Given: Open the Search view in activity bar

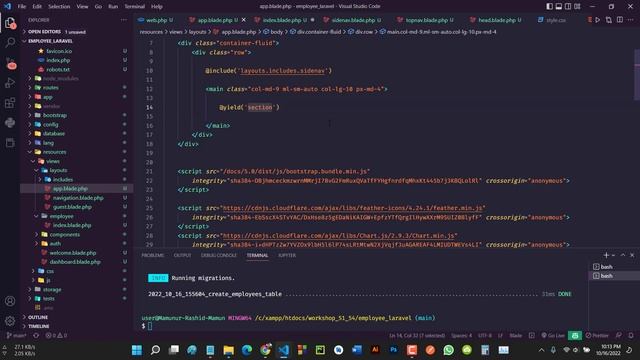Looking at the screenshot, I should pyautogui.click(x=10, y=42).
